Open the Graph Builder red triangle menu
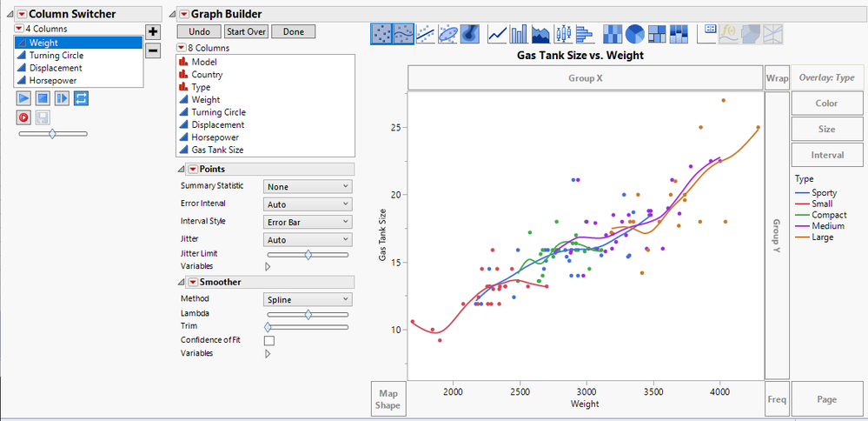This screenshot has width=868, height=421. click(184, 14)
